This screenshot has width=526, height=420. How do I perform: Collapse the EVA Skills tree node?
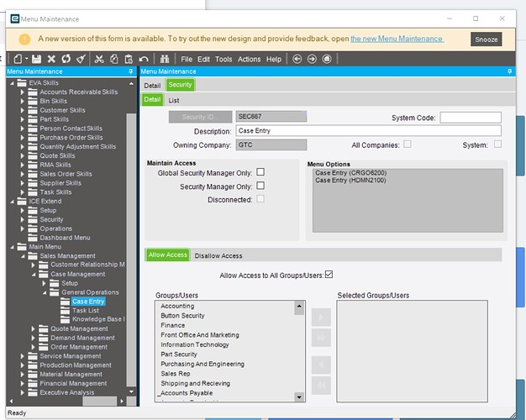[13, 83]
